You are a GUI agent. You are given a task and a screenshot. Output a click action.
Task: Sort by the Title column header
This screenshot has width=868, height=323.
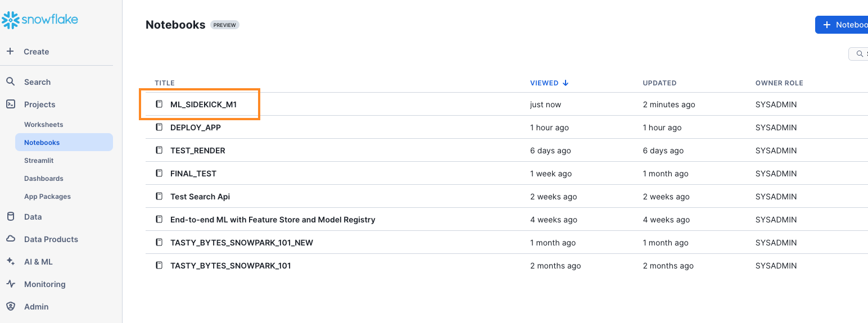coord(165,83)
